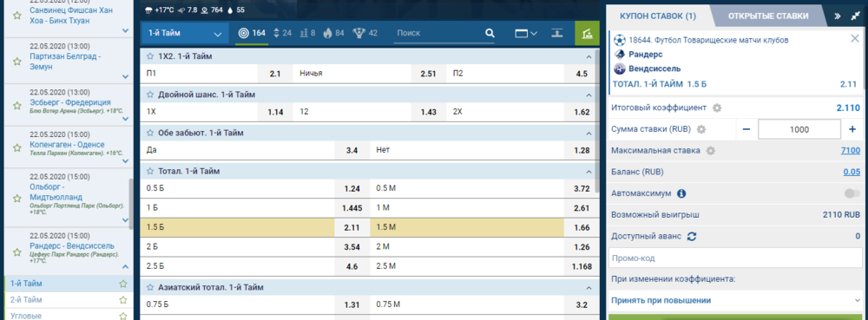Click the green stadium icon button
The image size is (868, 320).
click(587, 33)
